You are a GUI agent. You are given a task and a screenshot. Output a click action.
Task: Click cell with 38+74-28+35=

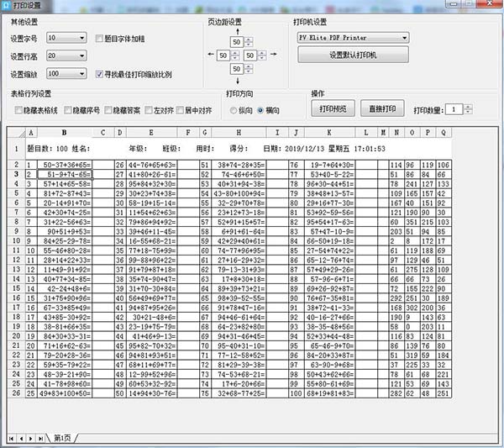[239, 165]
